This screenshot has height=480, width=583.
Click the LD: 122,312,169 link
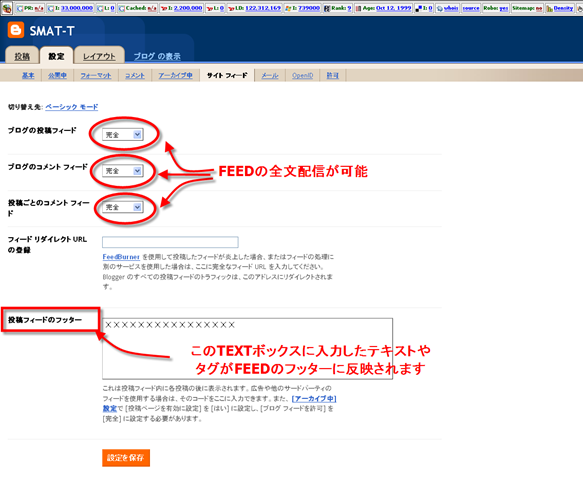[255, 8]
